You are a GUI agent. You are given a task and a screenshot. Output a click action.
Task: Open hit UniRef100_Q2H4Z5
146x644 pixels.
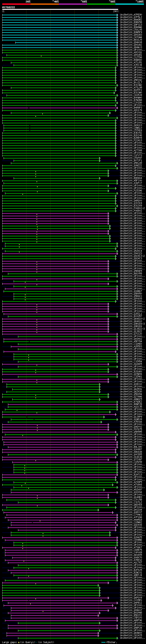pyautogui.click(x=131, y=538)
